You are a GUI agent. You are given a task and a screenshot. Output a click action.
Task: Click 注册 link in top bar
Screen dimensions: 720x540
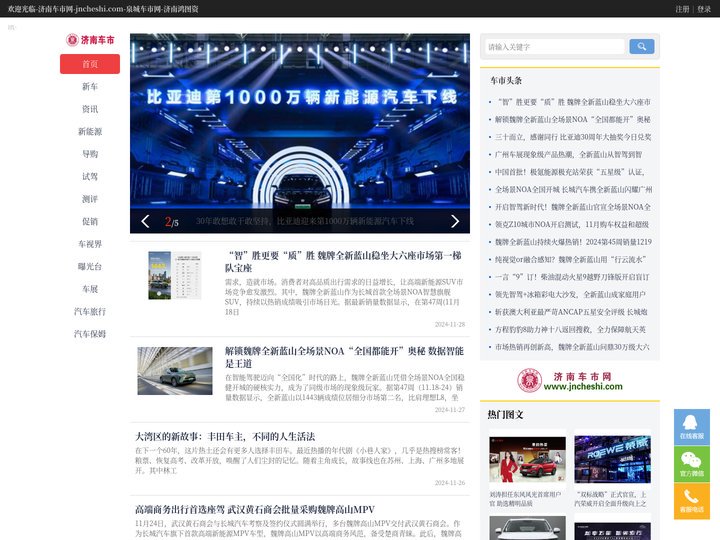682,9
